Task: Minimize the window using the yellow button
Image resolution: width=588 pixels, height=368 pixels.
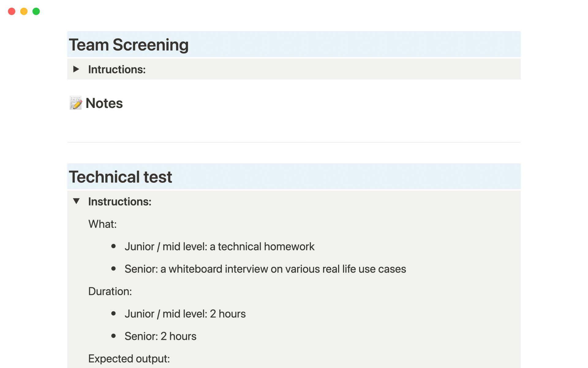Action: (24, 11)
